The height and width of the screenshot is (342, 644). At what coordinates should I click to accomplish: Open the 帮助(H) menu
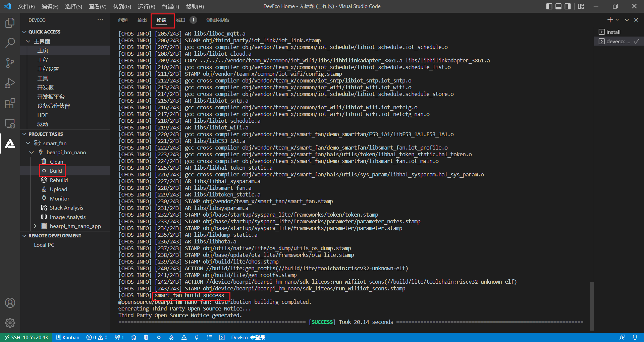coord(195,6)
